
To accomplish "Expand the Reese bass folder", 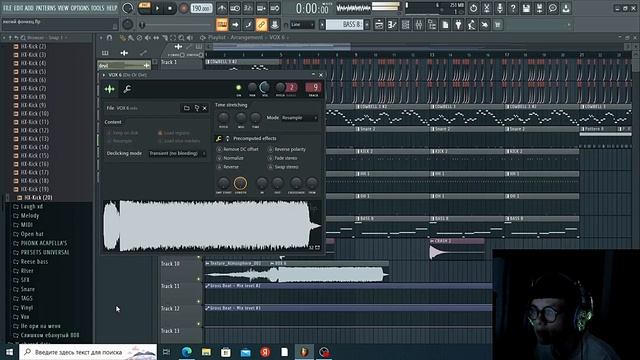I will pos(34,262).
